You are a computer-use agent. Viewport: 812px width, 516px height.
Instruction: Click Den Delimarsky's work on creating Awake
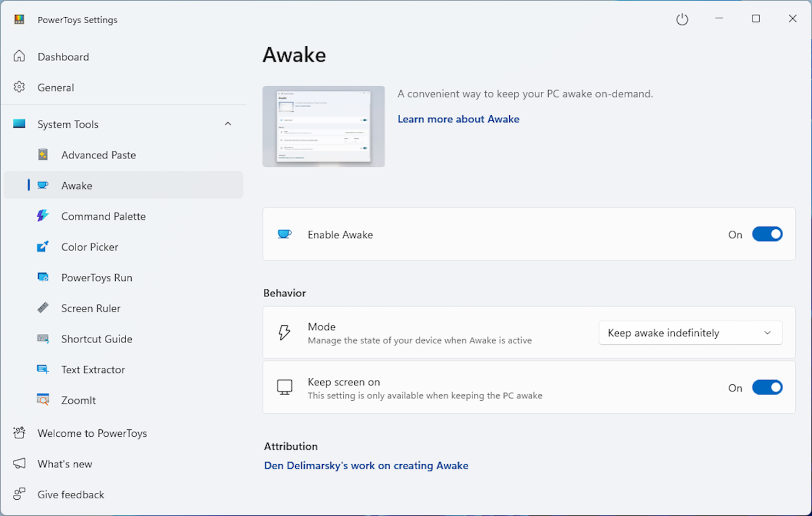point(366,465)
